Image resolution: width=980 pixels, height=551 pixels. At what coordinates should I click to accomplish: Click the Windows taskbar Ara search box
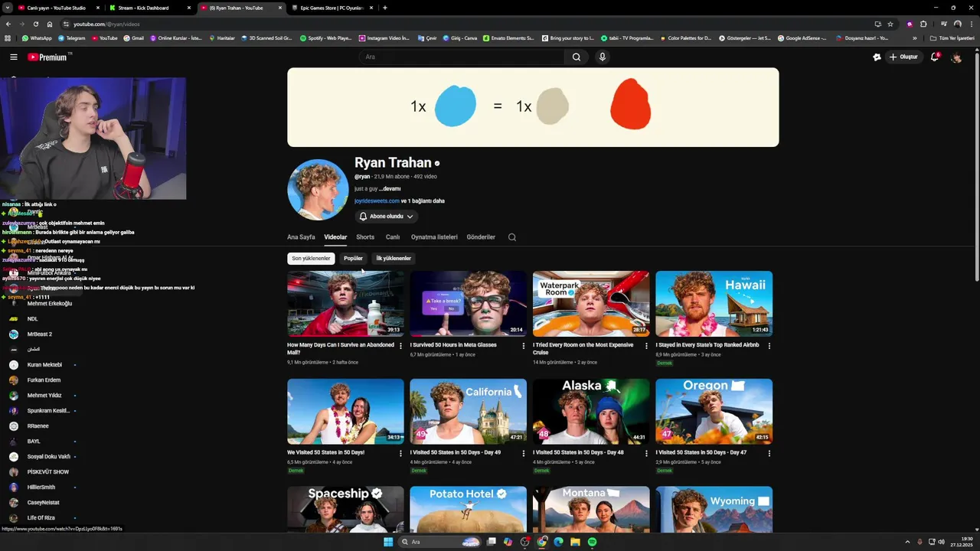click(x=440, y=542)
